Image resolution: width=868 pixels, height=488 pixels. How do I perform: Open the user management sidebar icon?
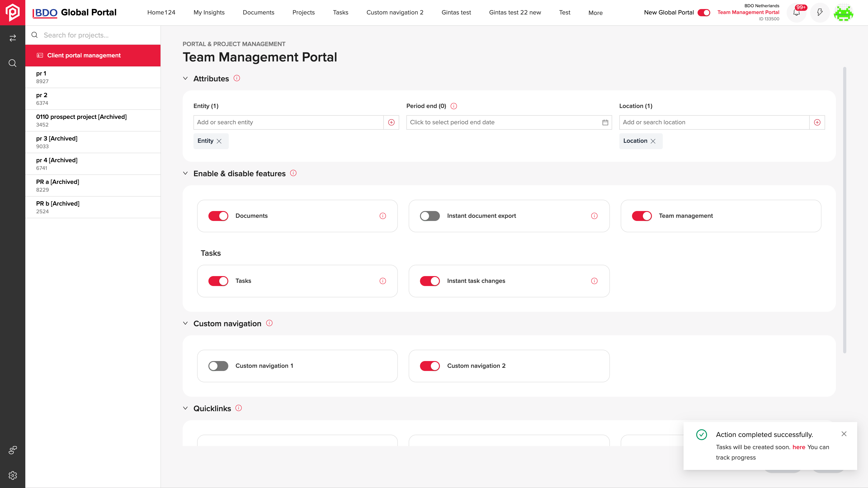pos(12,450)
